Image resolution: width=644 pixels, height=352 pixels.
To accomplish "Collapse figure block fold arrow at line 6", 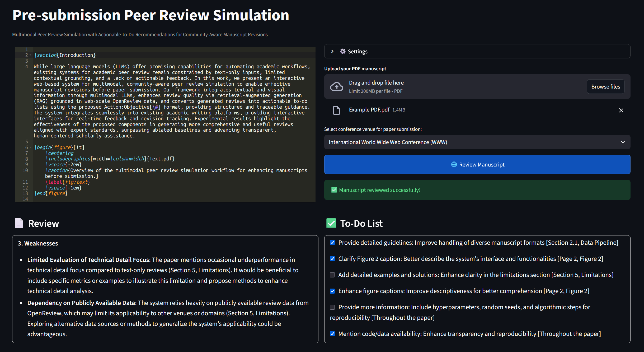I will tap(30, 147).
